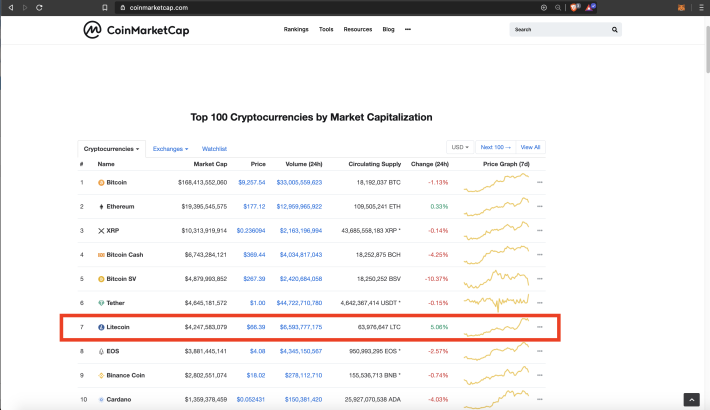Click the Cardano coin icon
This screenshot has height=410, width=710.
point(101,400)
